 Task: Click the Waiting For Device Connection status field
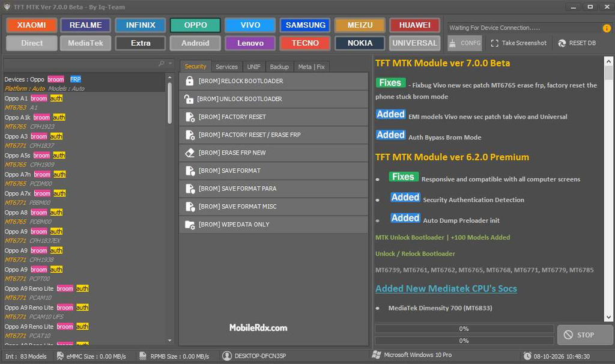pos(525,28)
